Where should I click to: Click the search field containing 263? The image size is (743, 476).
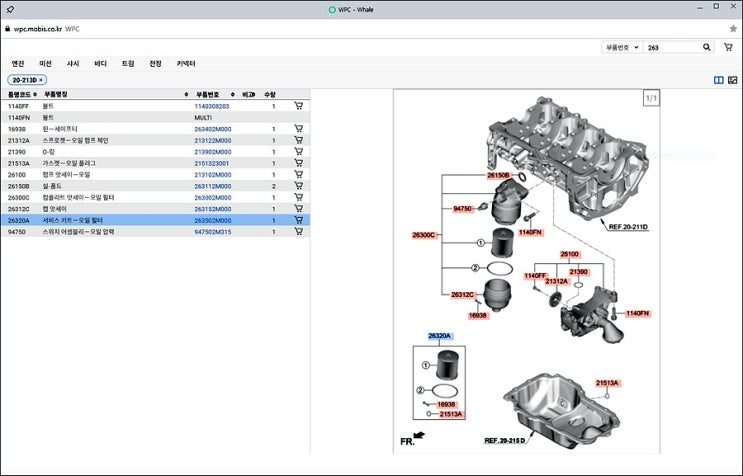pos(675,47)
